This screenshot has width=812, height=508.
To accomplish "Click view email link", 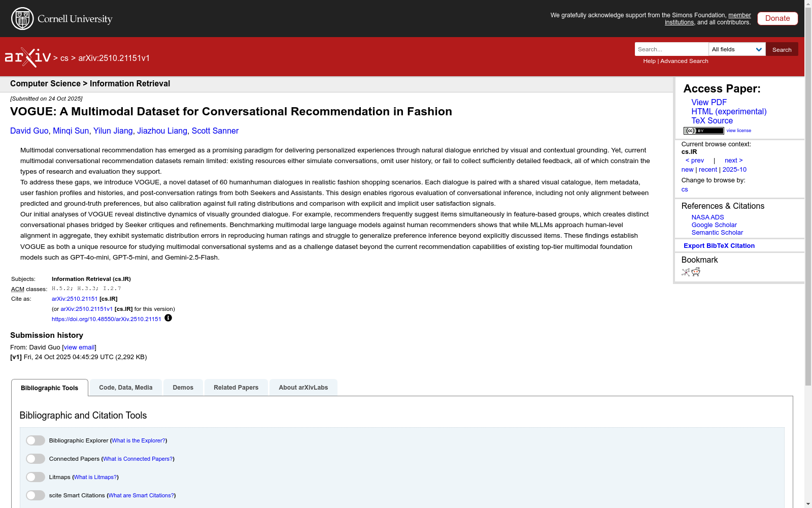I will tap(79, 347).
